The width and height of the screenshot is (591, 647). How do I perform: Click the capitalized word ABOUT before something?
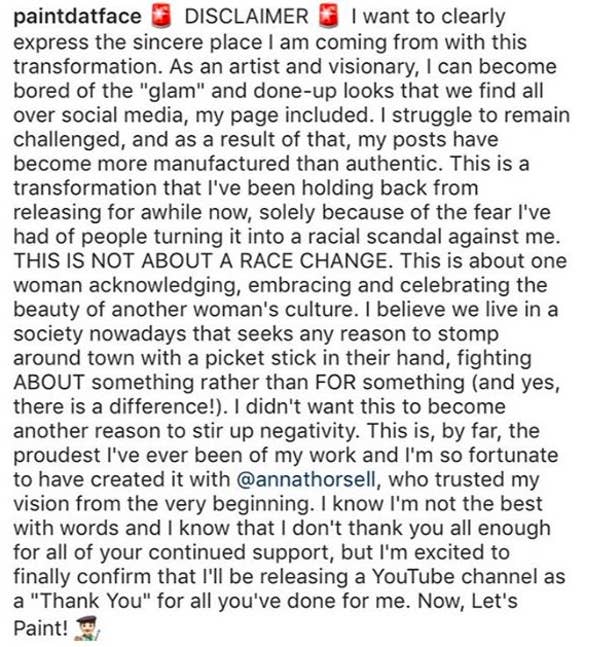pos(49,383)
